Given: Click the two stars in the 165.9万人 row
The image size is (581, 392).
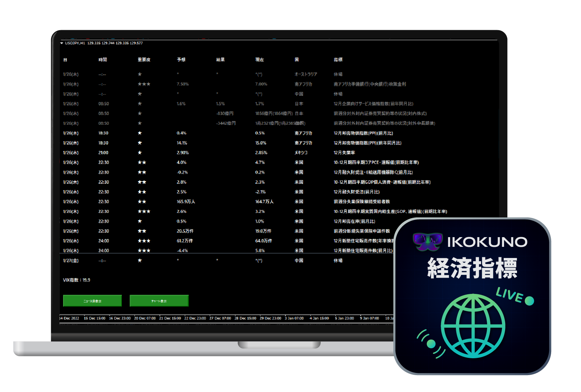Looking at the screenshot, I should [x=142, y=202].
